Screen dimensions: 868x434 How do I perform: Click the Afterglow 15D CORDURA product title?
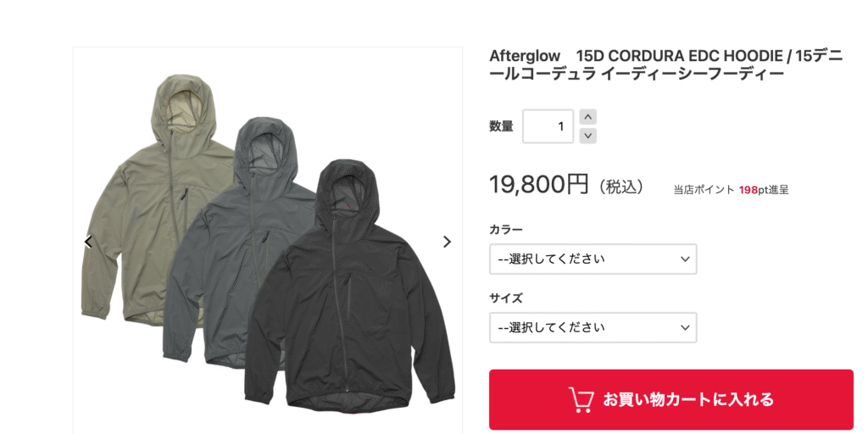(666, 64)
